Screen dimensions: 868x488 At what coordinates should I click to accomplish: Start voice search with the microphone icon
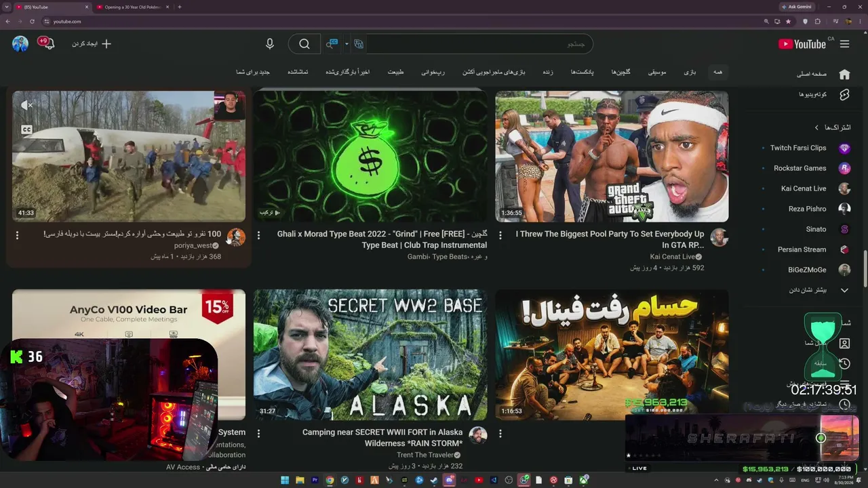270,44
